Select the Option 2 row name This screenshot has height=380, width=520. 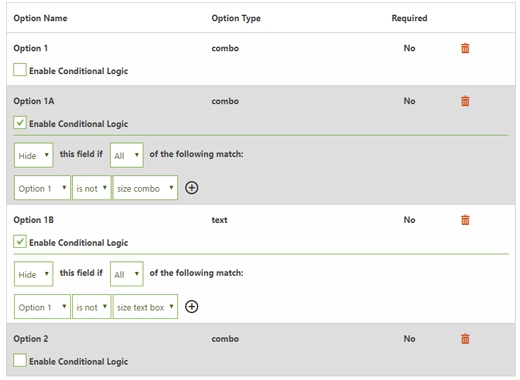(x=31, y=339)
